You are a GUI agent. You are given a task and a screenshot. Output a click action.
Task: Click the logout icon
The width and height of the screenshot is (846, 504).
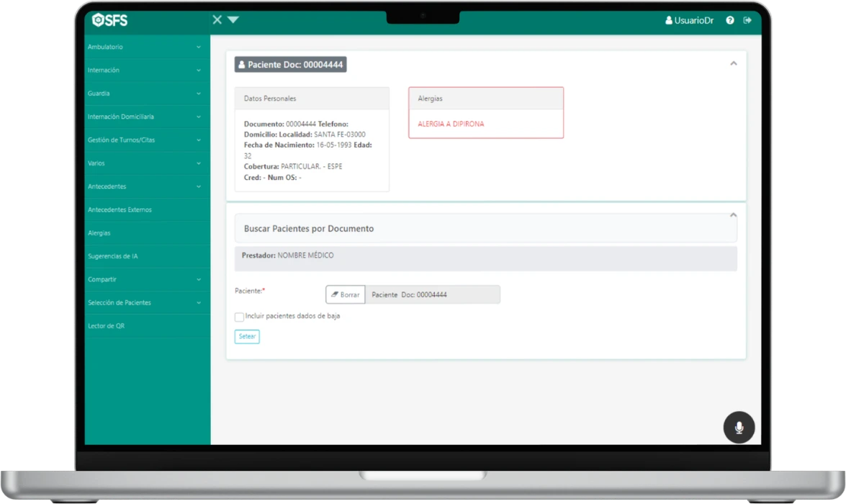(747, 20)
